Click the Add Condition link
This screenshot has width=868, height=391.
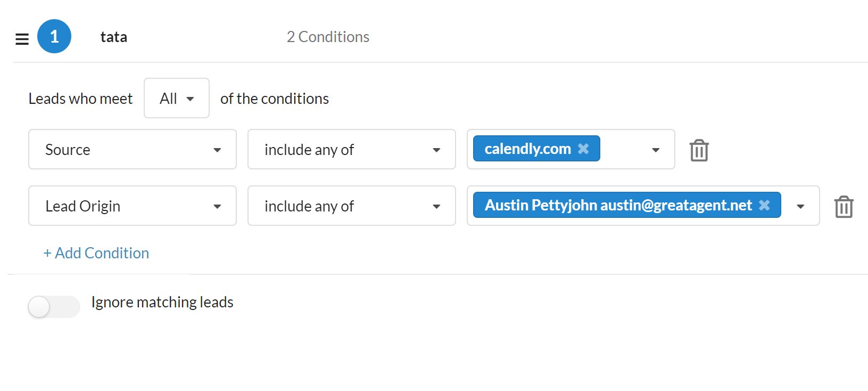tap(96, 253)
